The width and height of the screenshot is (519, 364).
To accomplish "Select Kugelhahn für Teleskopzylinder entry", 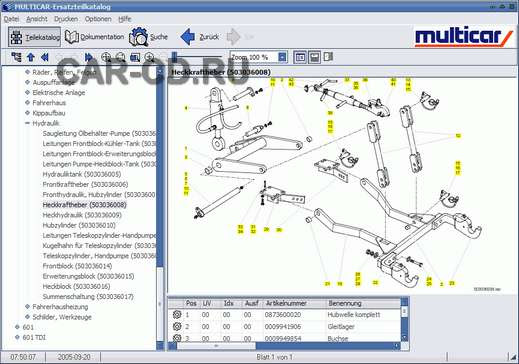I will point(99,245).
